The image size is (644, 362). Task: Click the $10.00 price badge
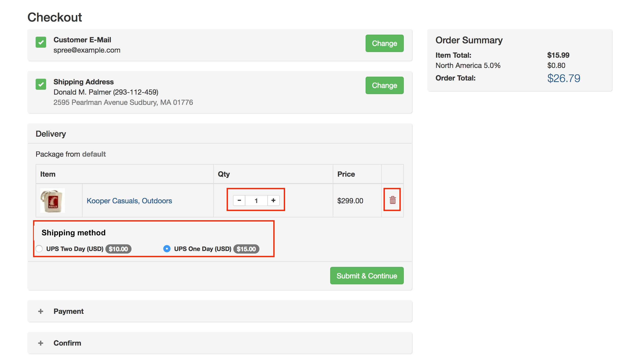tap(118, 249)
